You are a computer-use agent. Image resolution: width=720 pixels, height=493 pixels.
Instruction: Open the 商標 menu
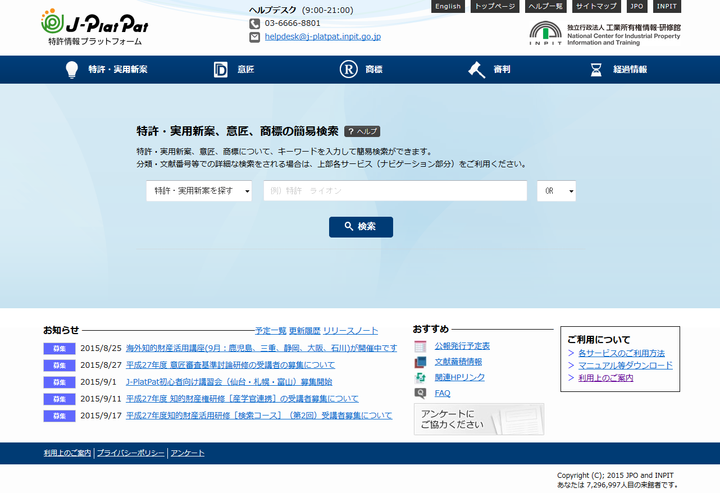click(x=374, y=69)
